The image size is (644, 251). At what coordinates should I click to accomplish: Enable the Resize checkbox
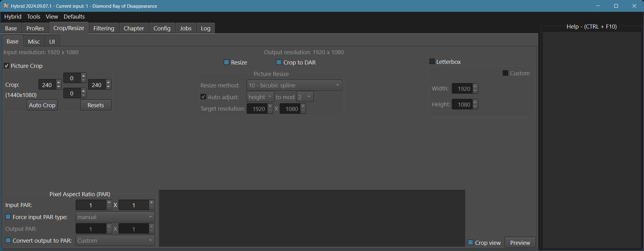tap(227, 62)
